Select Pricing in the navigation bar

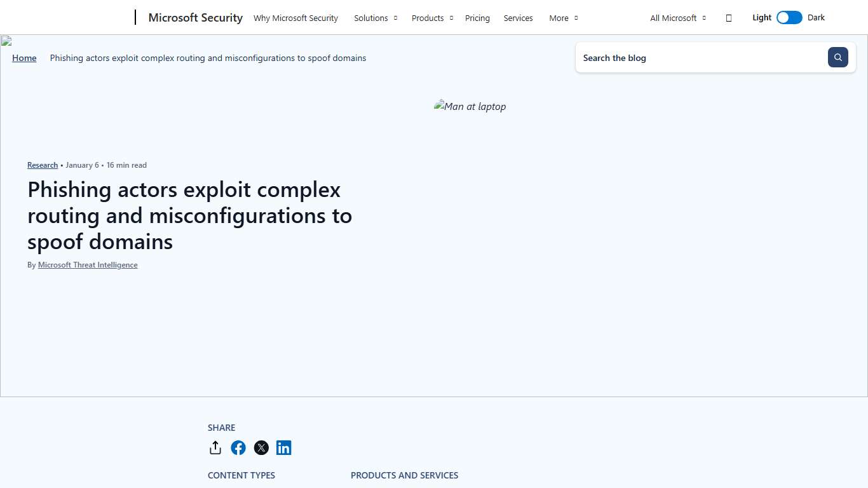[x=477, y=18]
